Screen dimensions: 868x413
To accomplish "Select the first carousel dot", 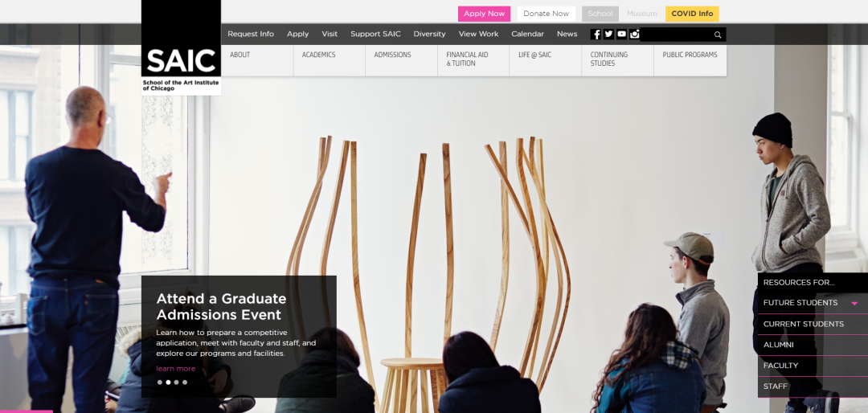I will 160,382.
